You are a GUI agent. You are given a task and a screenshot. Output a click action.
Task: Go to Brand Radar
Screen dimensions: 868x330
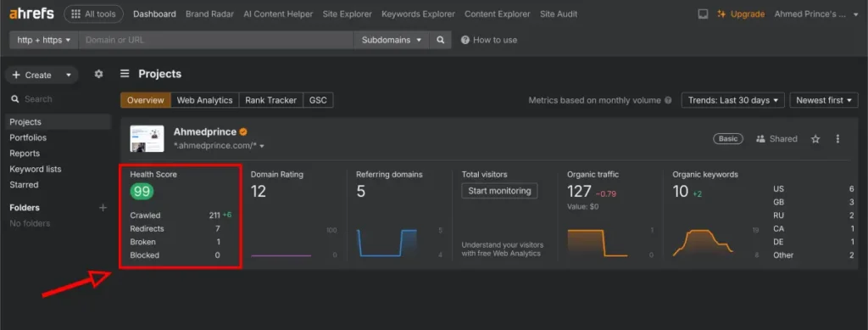click(210, 14)
